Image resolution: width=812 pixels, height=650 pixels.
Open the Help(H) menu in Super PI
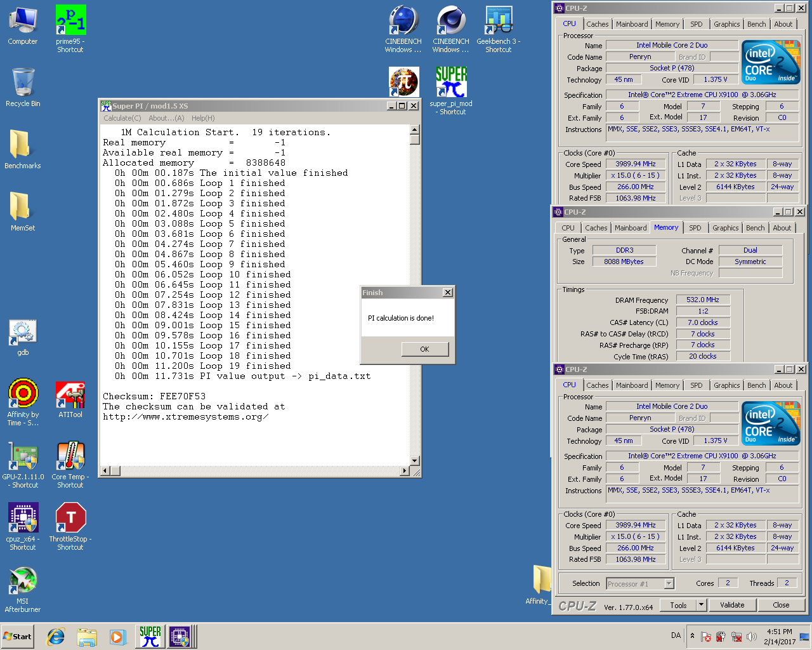203,118
